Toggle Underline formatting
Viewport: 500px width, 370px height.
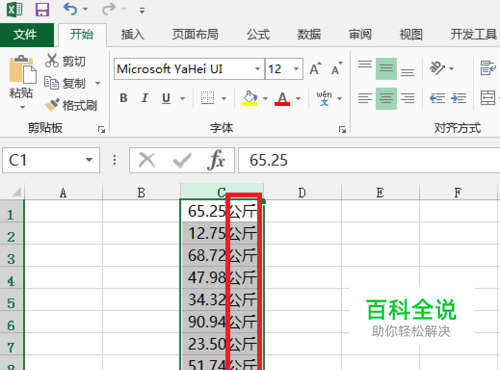166,98
